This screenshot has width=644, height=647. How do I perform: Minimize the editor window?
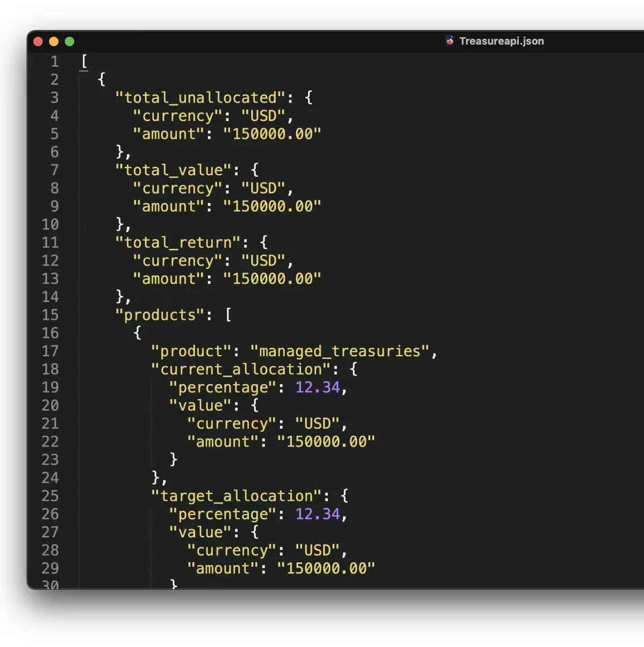(x=54, y=41)
